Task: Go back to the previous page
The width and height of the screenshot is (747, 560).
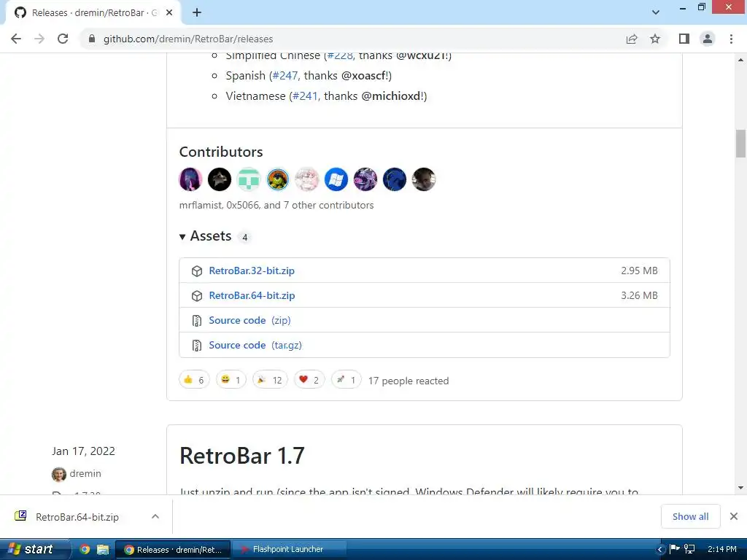Action: pos(16,39)
